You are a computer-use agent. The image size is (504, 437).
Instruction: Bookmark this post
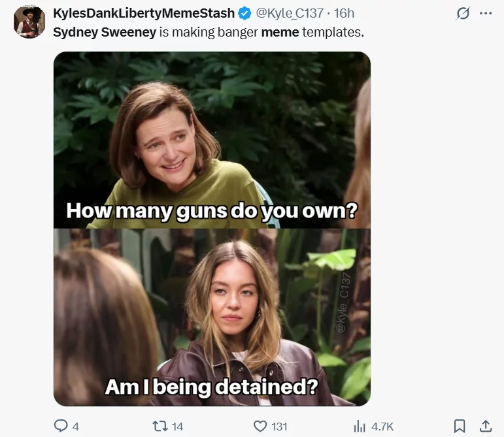460,426
